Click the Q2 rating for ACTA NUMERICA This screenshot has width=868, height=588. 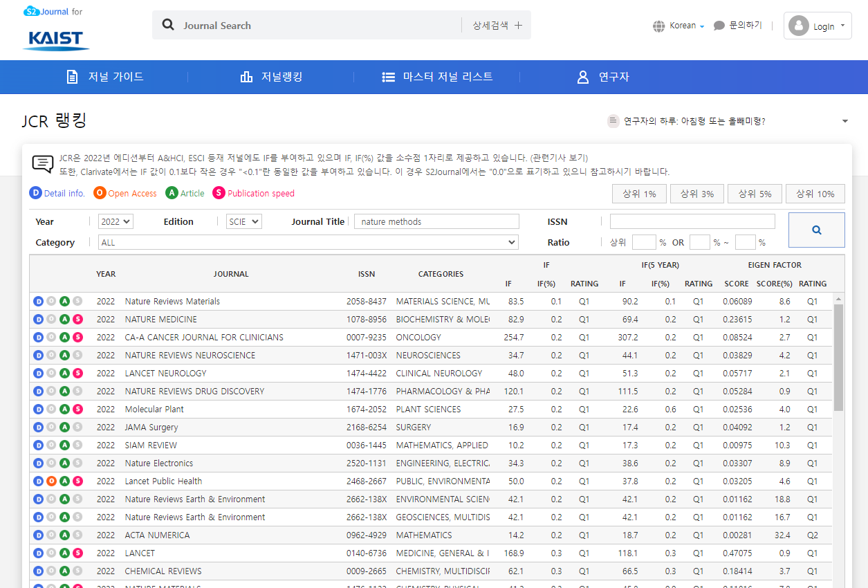(812, 535)
